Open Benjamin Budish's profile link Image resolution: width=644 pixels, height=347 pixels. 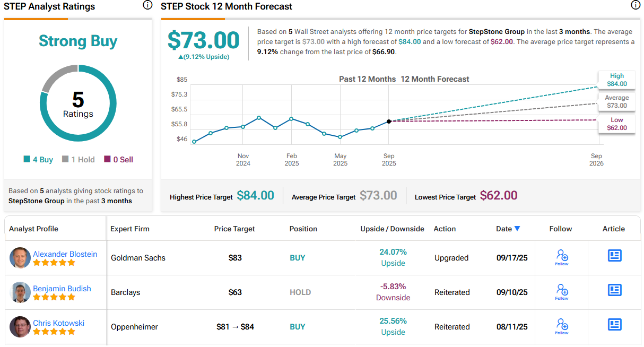click(62, 289)
